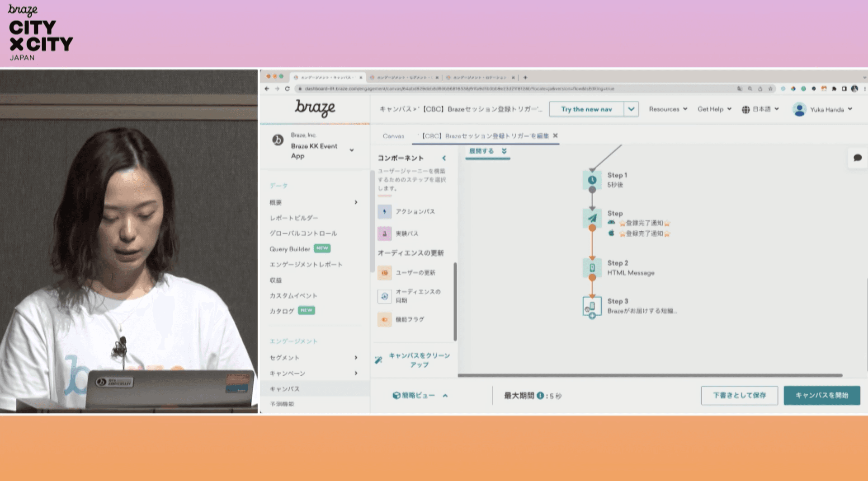Collapse the components panel with chevron

click(x=444, y=158)
